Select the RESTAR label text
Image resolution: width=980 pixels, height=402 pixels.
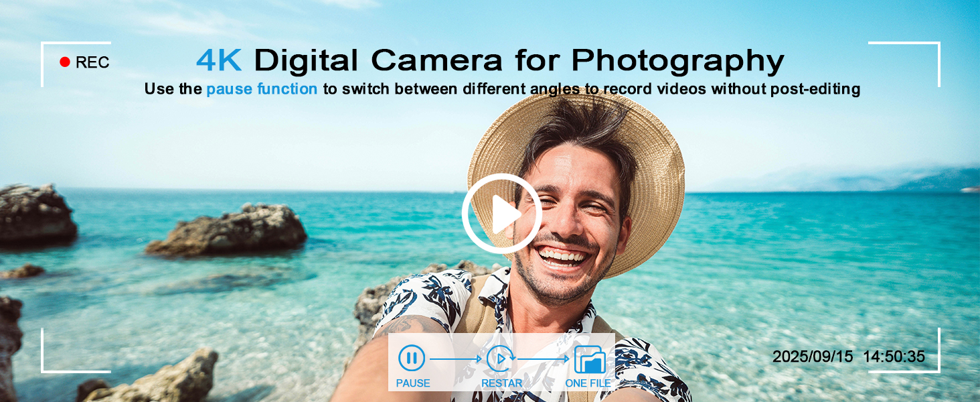coord(501,383)
